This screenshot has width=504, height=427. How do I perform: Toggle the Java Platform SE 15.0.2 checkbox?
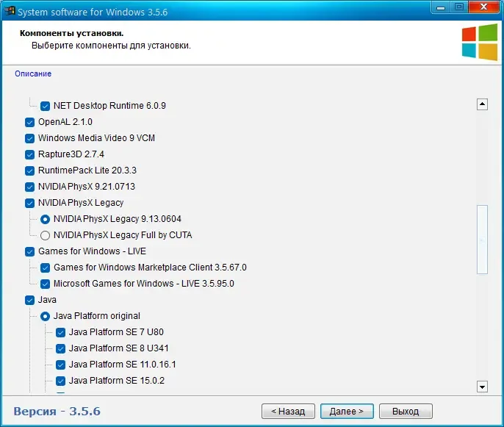click(x=60, y=381)
